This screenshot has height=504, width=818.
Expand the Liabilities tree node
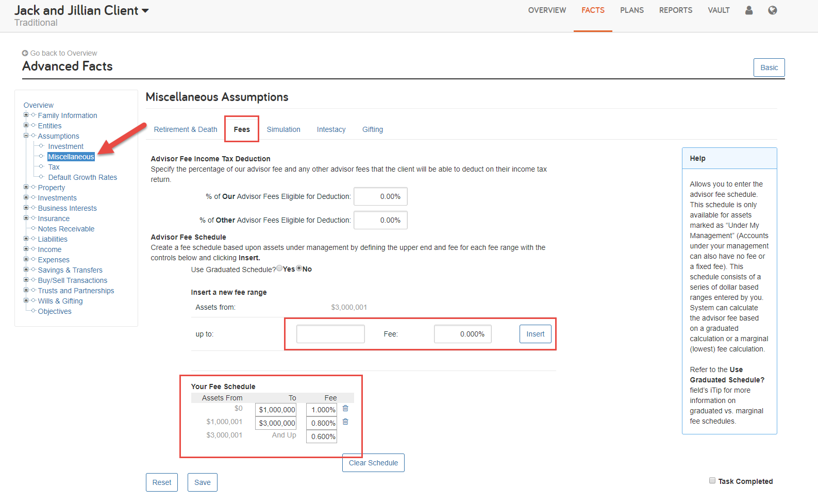coord(26,239)
